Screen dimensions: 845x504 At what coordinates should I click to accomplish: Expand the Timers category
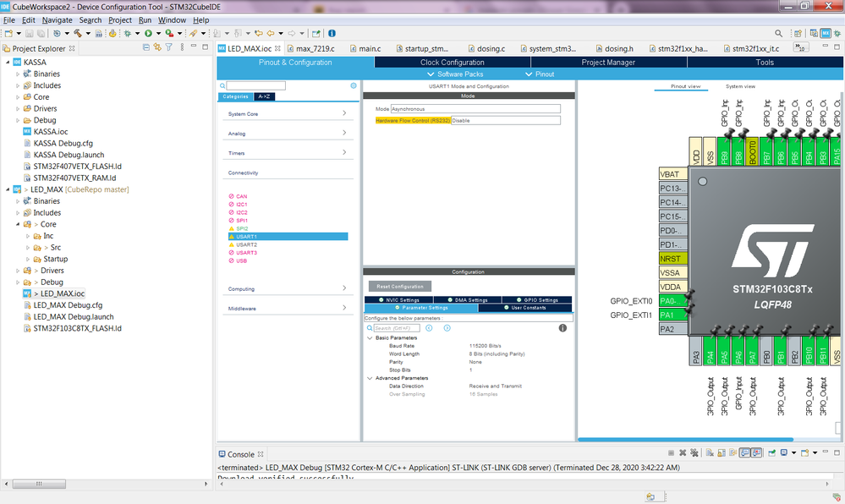pos(288,153)
